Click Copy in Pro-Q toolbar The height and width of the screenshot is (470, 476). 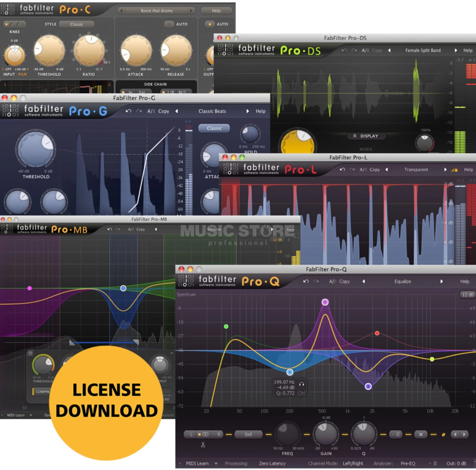point(344,281)
